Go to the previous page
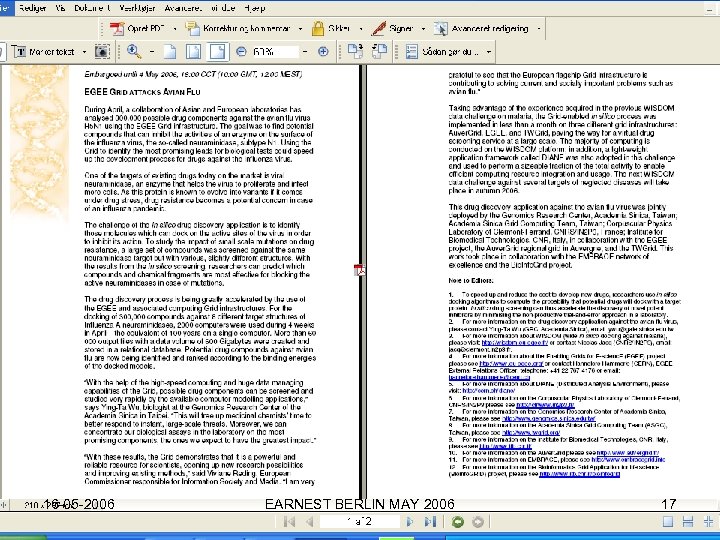This screenshot has height=540, width=720. (310, 522)
